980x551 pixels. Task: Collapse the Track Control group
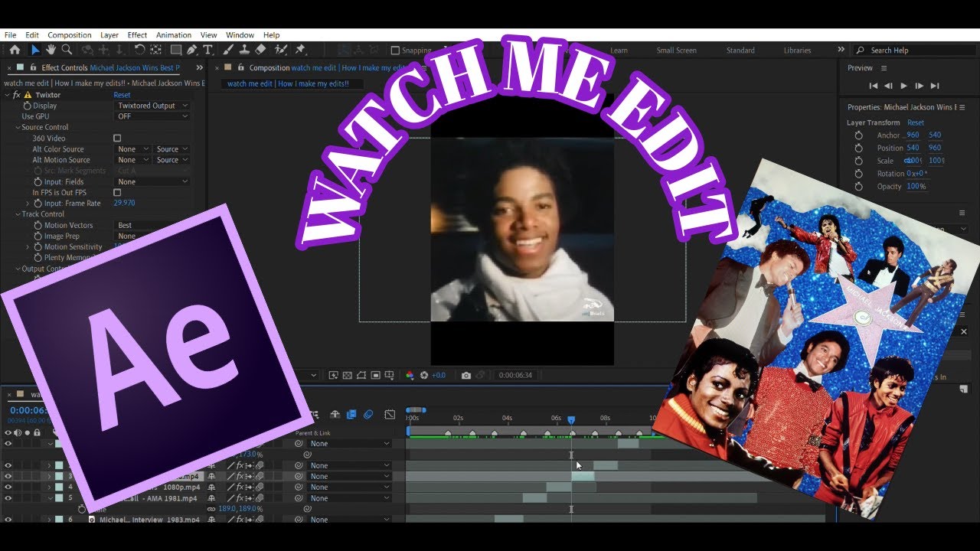(x=18, y=214)
